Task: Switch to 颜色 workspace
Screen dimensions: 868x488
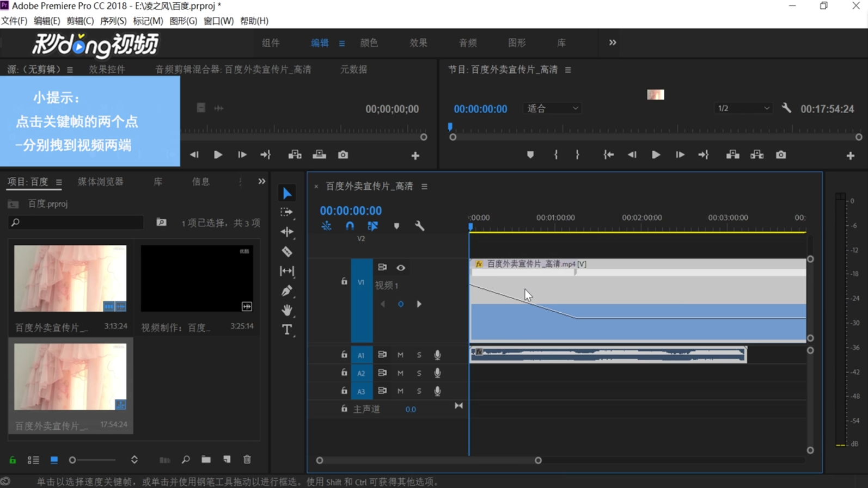Action: 369,42
